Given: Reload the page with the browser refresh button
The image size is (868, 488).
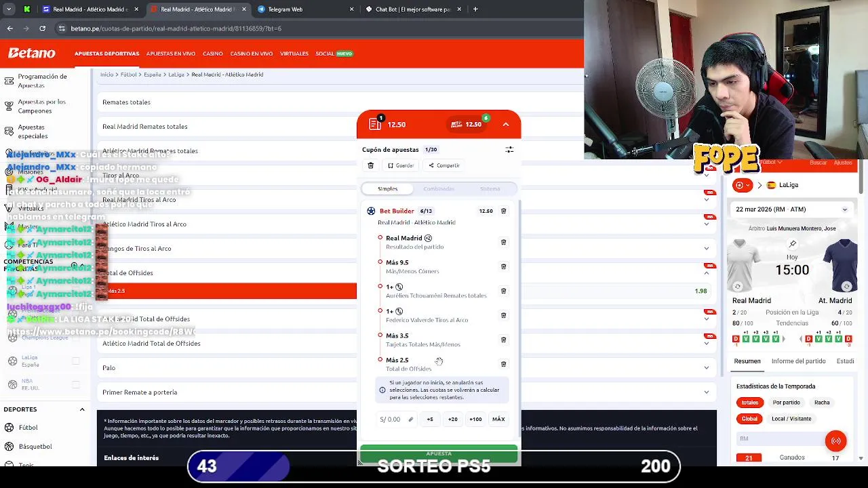Looking at the screenshot, I should click(42, 28).
